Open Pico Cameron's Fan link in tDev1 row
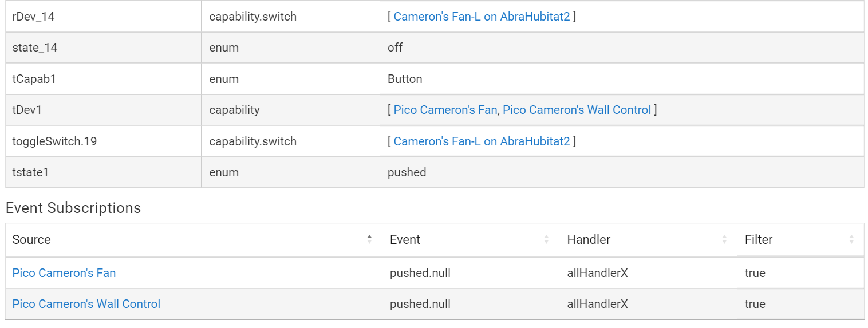868x328 pixels. 445,110
